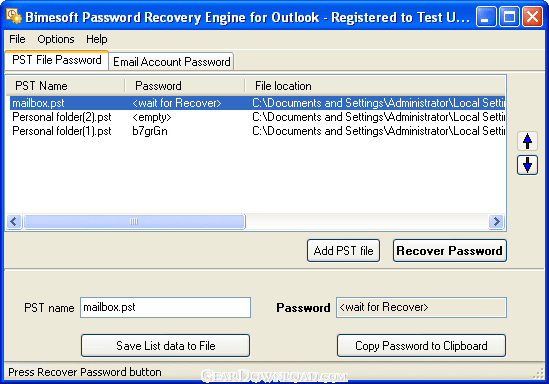
Task: Close the Bimesoft Password Recovery window
Action: point(532,16)
